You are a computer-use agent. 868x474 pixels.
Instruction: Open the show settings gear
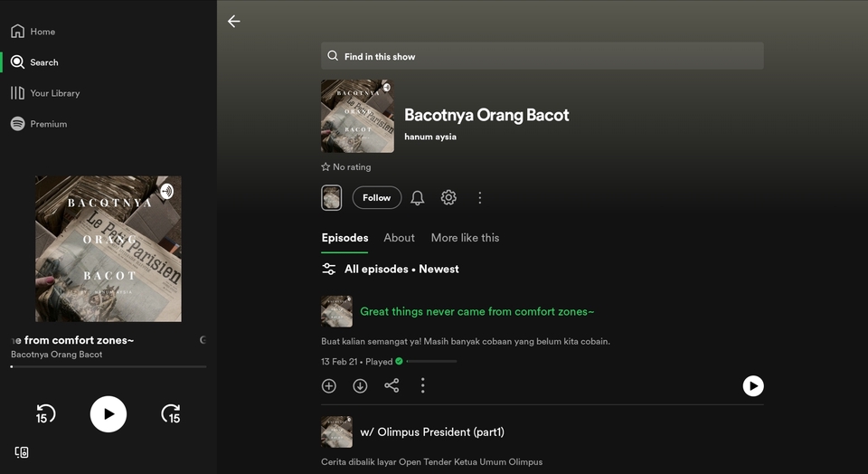pos(448,198)
